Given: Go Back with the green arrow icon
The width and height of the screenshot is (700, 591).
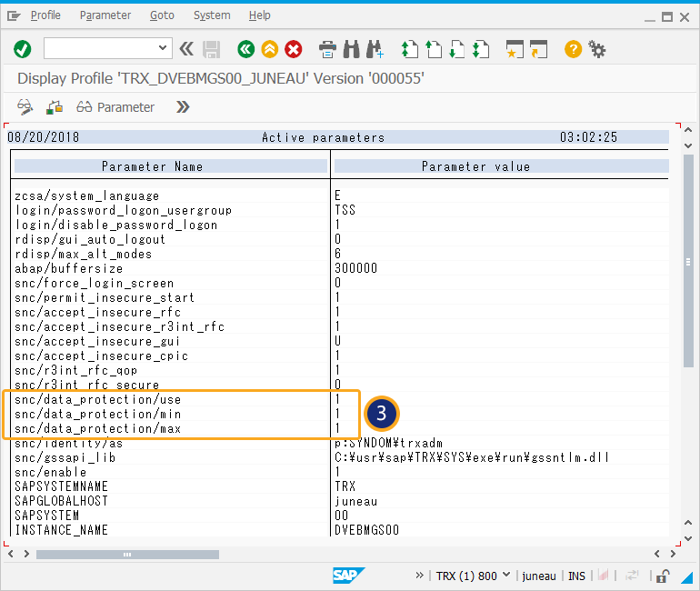Looking at the screenshot, I should (x=246, y=49).
